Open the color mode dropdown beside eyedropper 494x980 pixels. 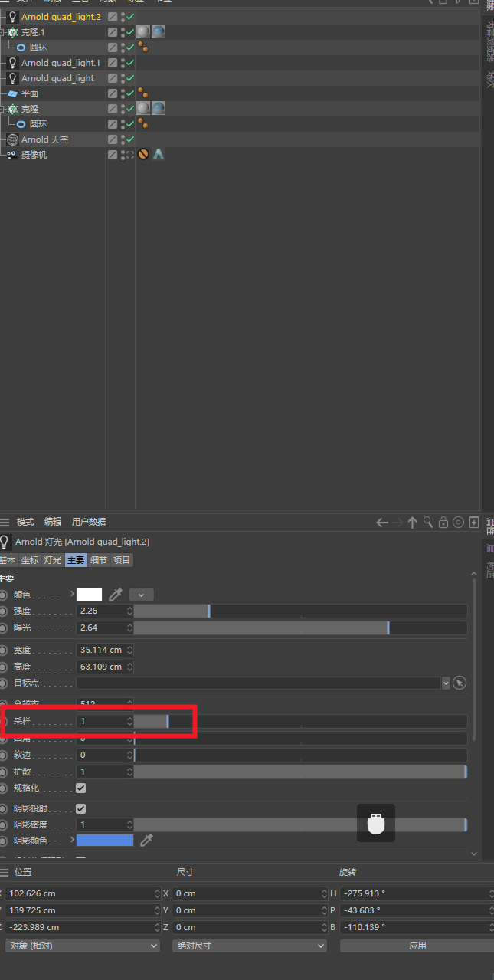coord(142,595)
